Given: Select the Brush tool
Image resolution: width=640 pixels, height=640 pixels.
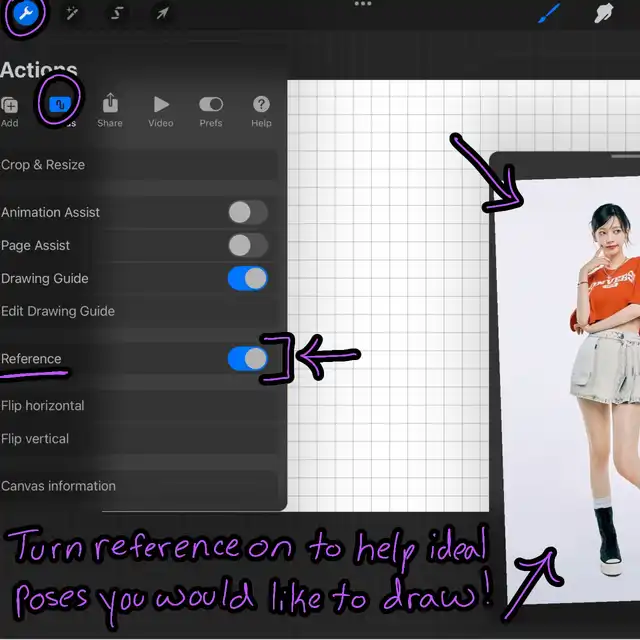Looking at the screenshot, I should tap(549, 14).
